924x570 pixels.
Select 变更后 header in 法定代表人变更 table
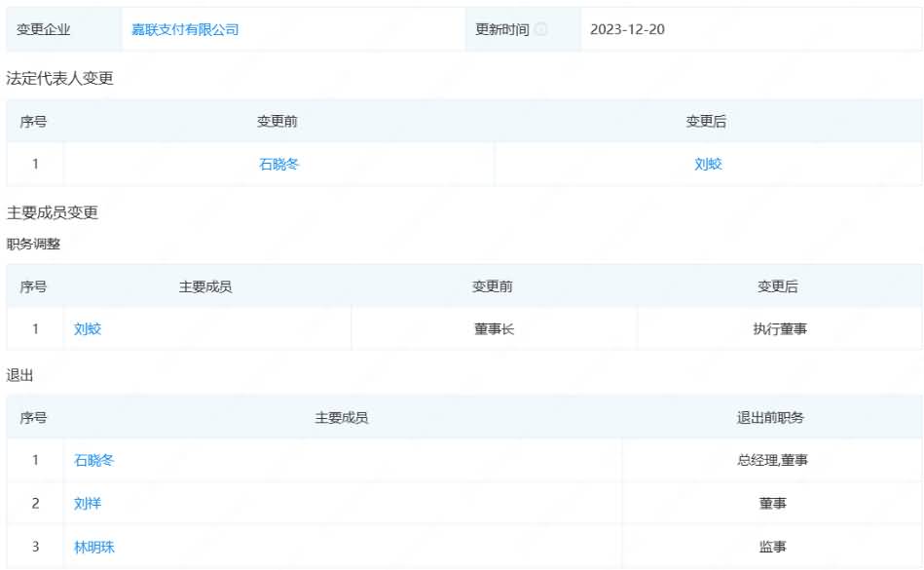pyautogui.click(x=706, y=122)
